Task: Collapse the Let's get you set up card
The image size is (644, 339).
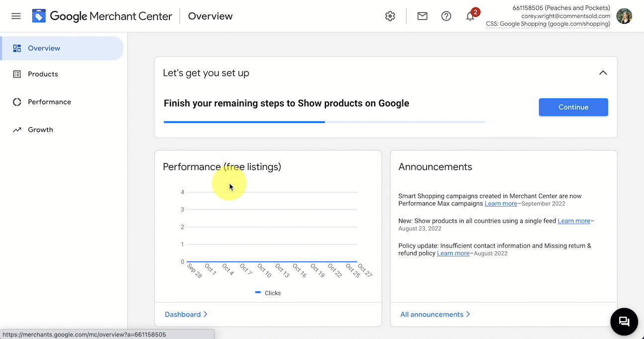Action: 603,73
